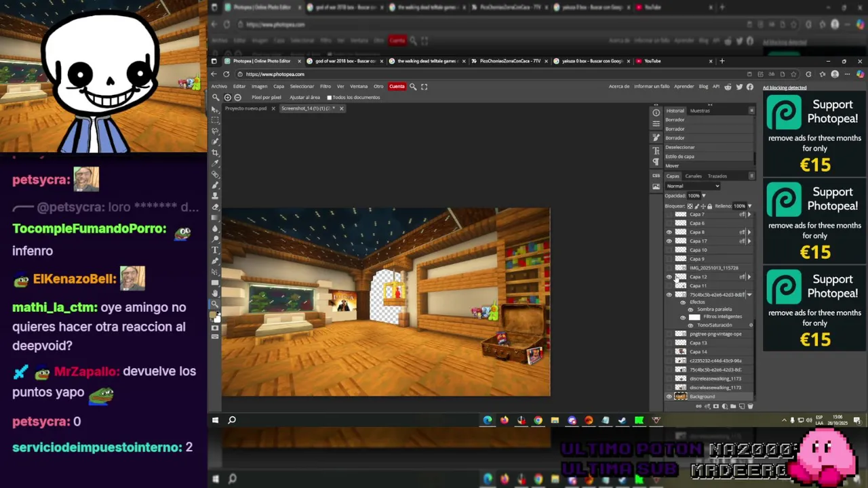This screenshot has width=868, height=488.
Task: Collapse effects of layer 75c4bc5b-e2e6
Action: pyautogui.click(x=749, y=294)
